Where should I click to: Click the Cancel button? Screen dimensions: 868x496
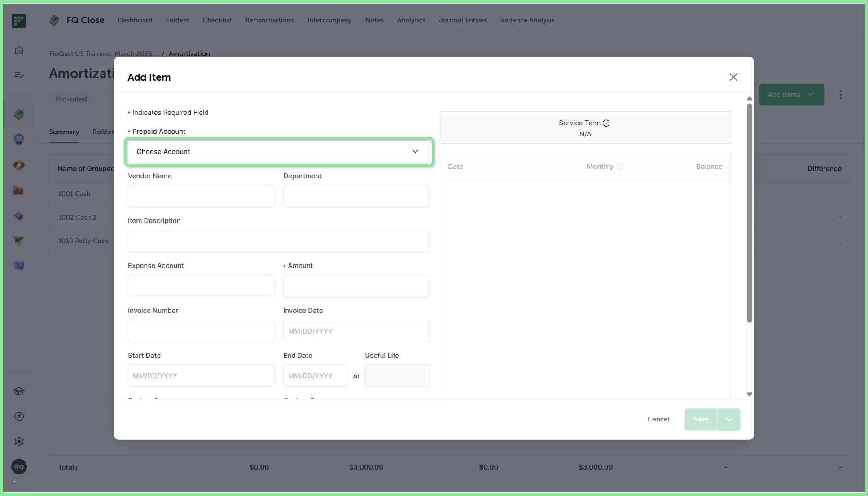pyautogui.click(x=658, y=419)
